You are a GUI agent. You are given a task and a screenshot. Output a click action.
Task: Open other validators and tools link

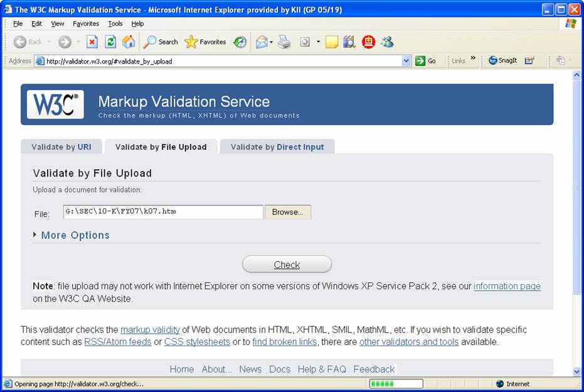409,342
